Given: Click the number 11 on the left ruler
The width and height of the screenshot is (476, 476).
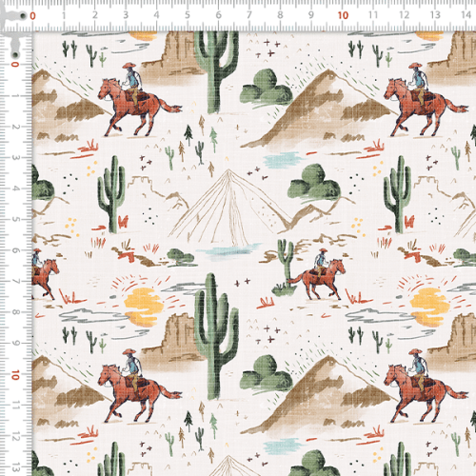Looking at the screenshot, I should (x=15, y=406).
